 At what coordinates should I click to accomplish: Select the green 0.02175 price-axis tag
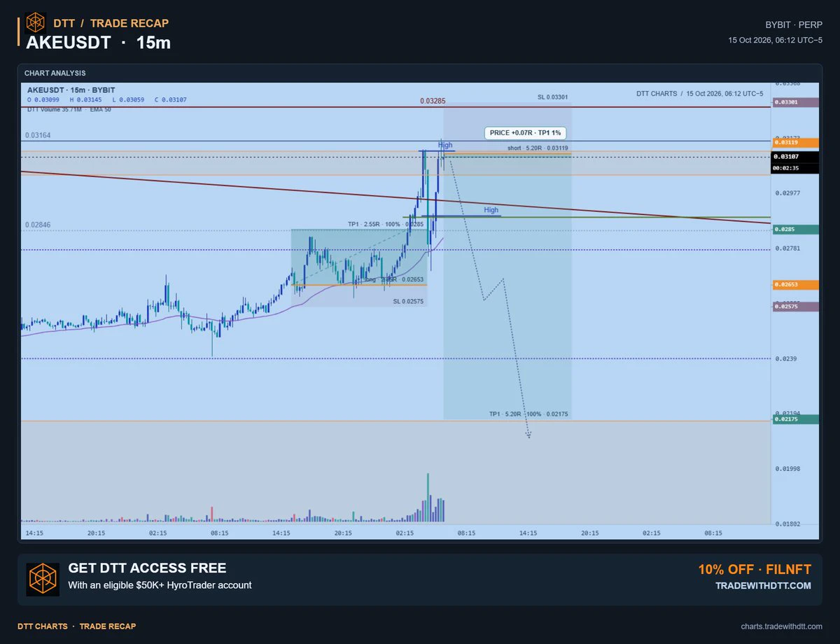[795, 419]
